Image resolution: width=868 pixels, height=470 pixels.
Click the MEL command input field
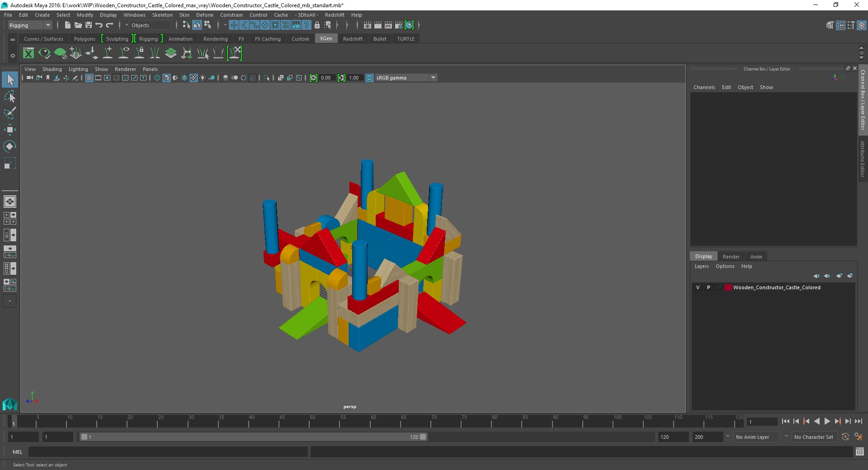pyautogui.click(x=168, y=451)
